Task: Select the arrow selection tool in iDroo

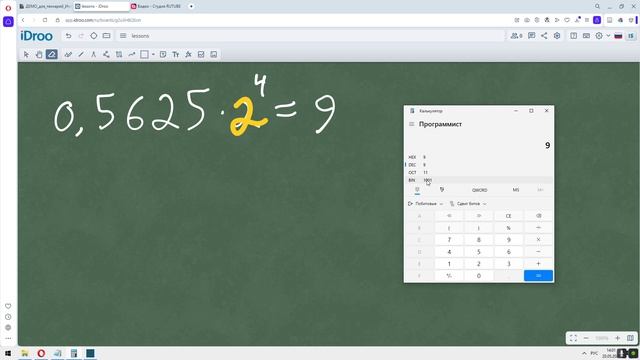Action: click(x=26, y=54)
